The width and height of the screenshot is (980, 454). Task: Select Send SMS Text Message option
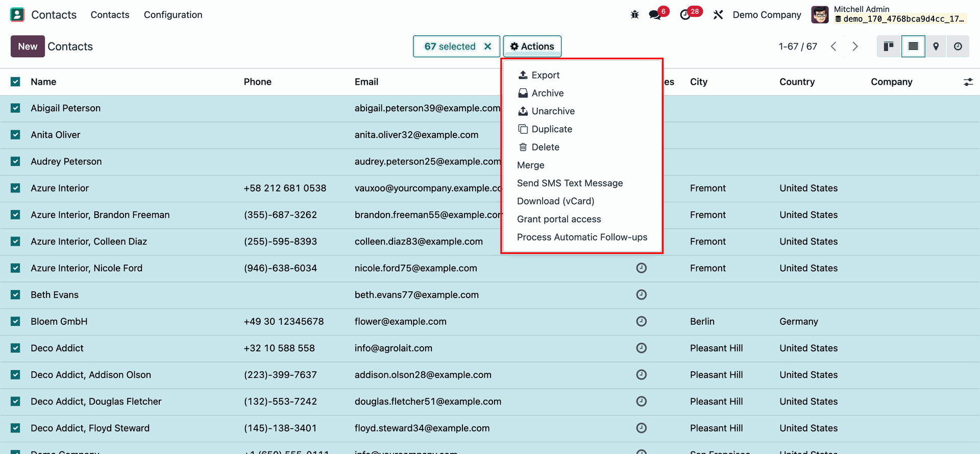coord(570,183)
